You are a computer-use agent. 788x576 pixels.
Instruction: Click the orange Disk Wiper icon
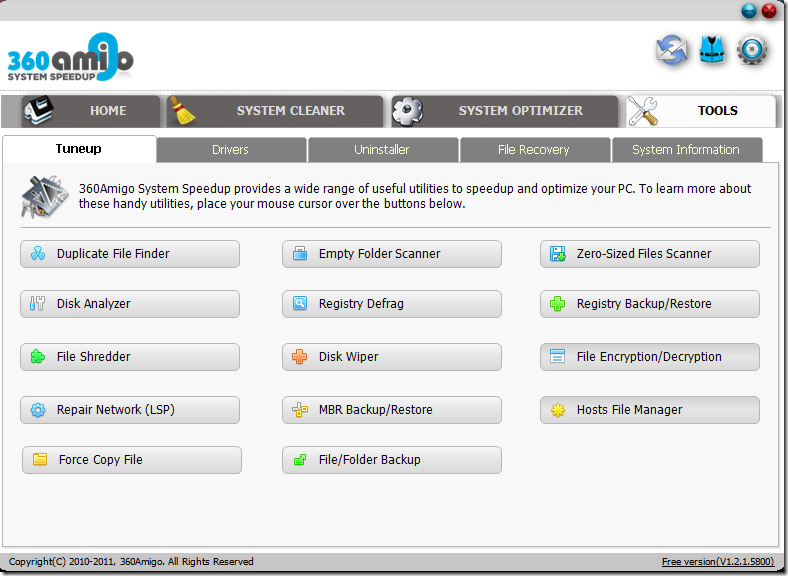tap(300, 356)
